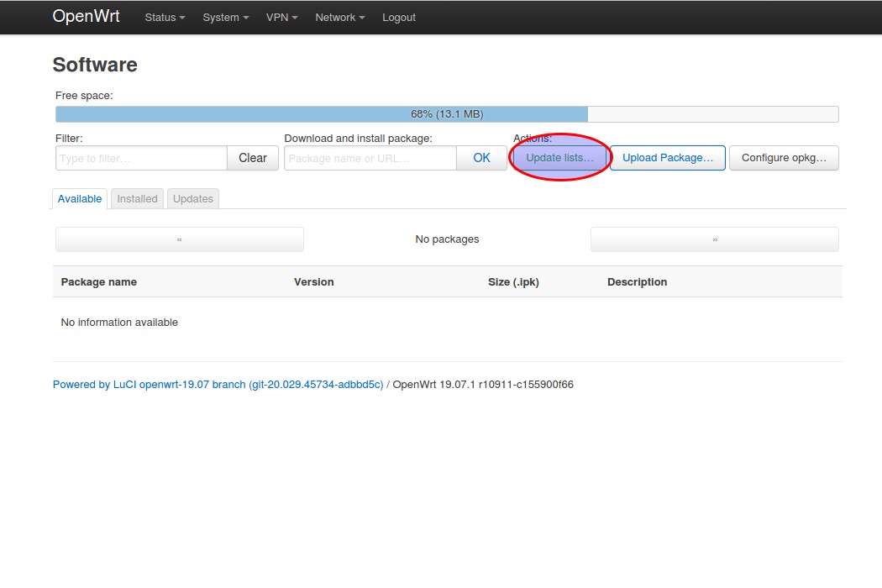Focus the Package name or URL field
Viewport: 882px width, 588px height.
coord(370,158)
